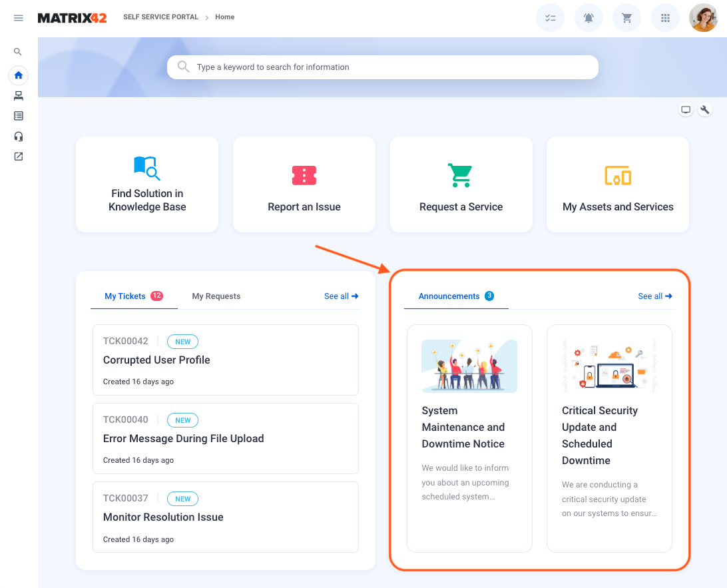Open the headset support icon
Screen dimensions: 727x588
18,137
